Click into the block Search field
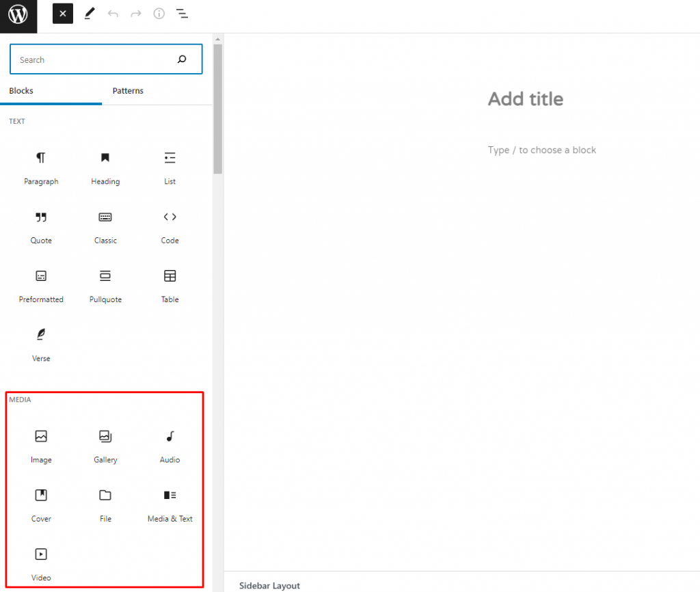700x592 pixels. (x=106, y=59)
